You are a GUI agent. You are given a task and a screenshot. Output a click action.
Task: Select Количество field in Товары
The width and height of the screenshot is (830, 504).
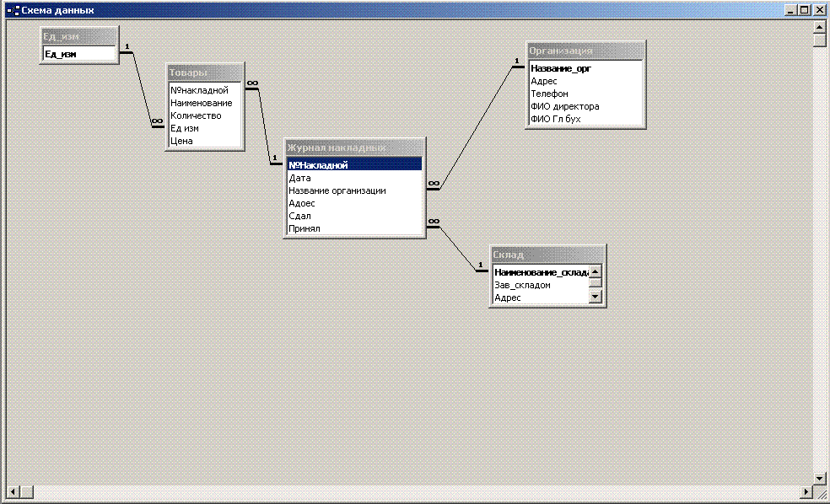coord(205,115)
